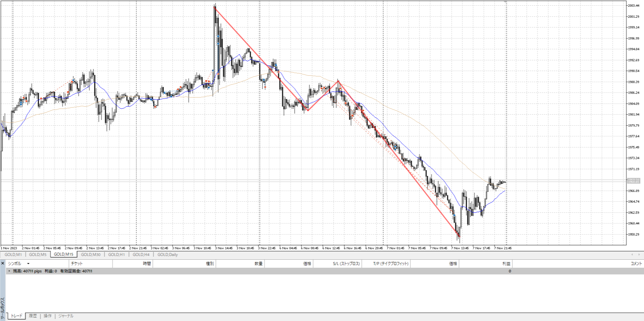Sort trades by チケット column header
Viewport: 644px width, 321px height.
click(x=77, y=264)
